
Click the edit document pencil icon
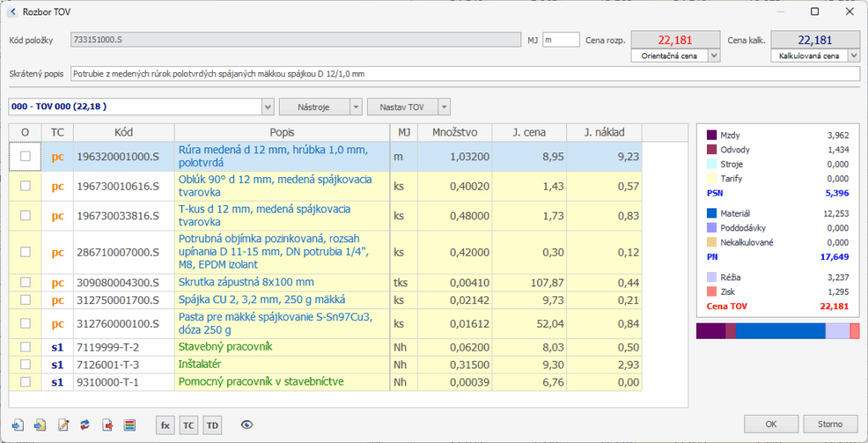point(63,424)
